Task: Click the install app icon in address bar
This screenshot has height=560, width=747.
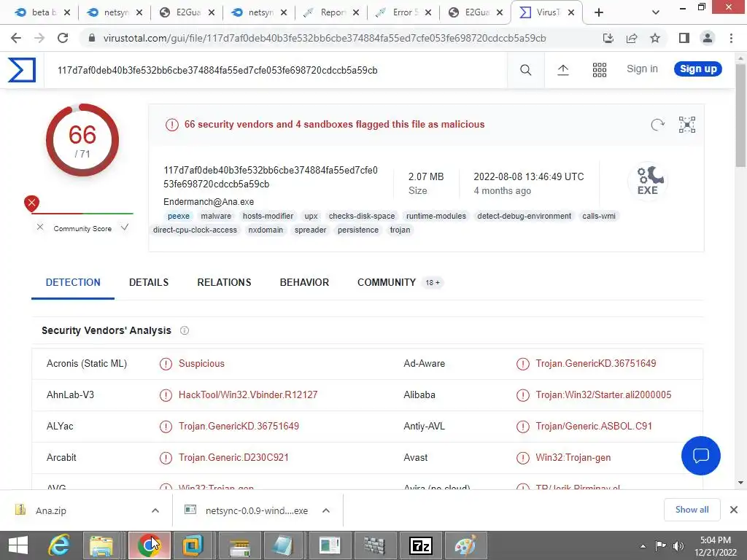Action: tap(608, 38)
